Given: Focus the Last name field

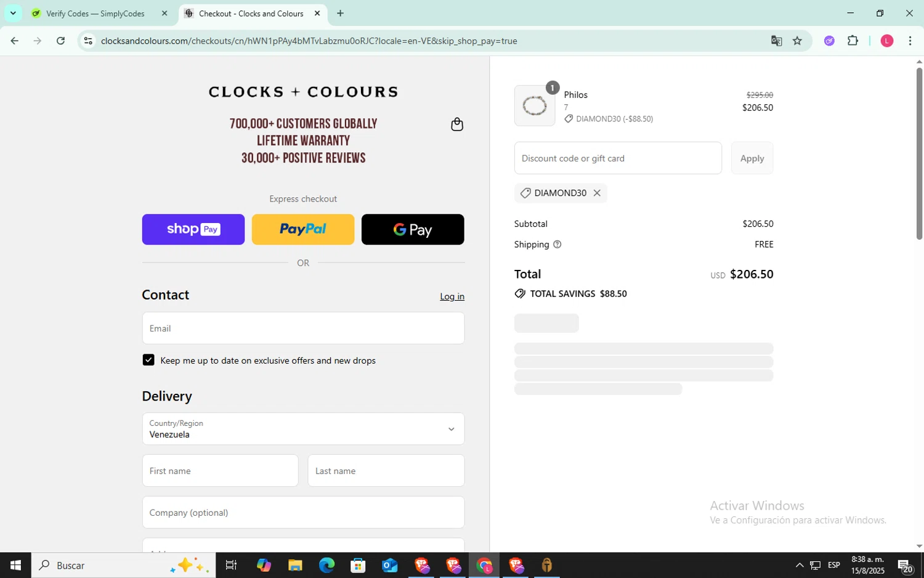Looking at the screenshot, I should click(386, 471).
